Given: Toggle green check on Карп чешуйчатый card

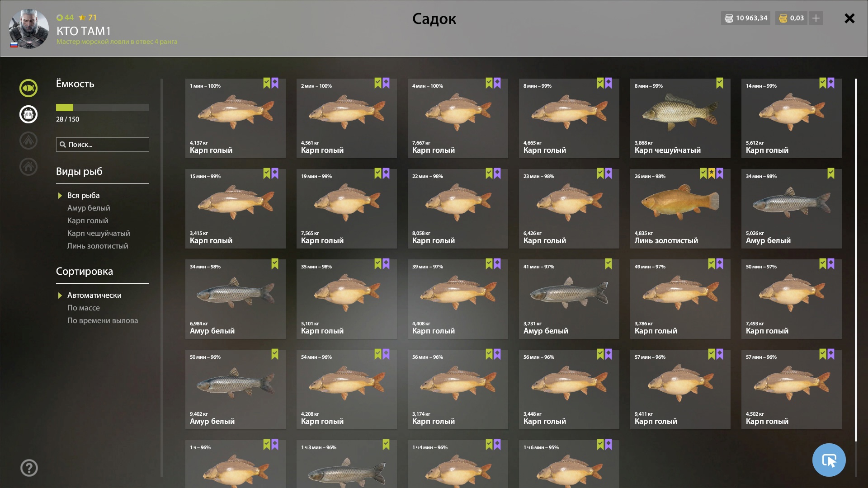Looking at the screenshot, I should point(720,83).
